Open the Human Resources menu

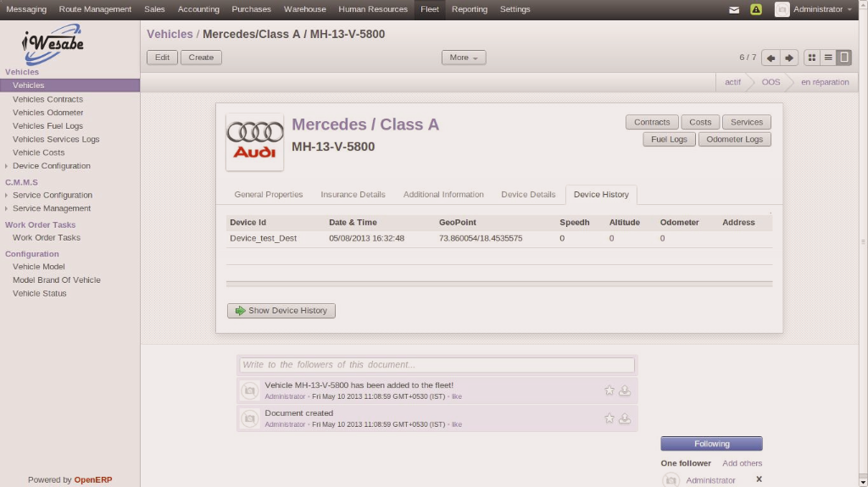tap(373, 9)
